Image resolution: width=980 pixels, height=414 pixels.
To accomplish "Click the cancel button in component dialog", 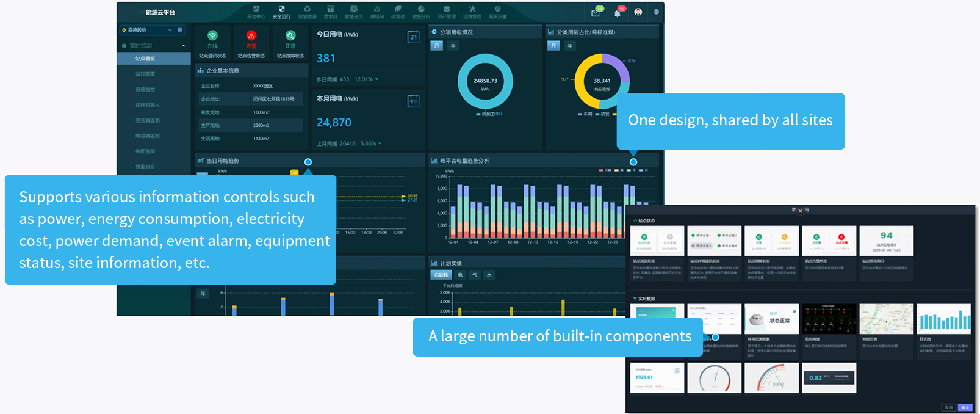I will coord(948,407).
